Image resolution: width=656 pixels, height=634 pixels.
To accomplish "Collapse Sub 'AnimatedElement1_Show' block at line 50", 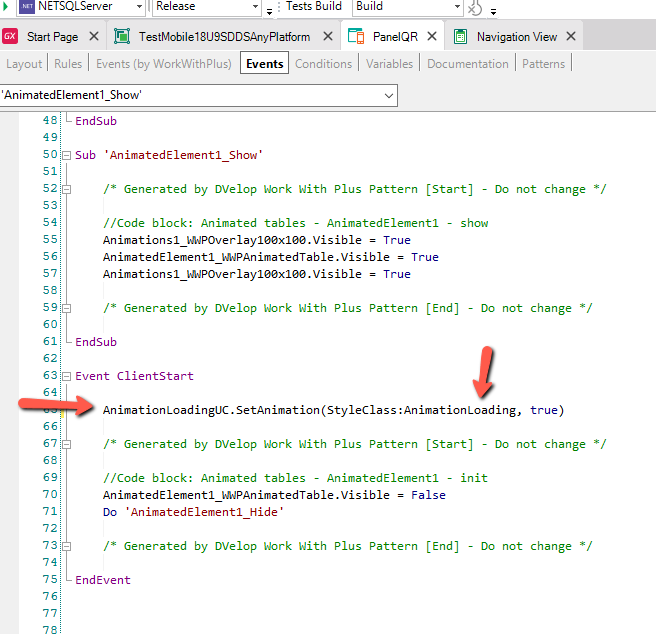I will [67, 156].
